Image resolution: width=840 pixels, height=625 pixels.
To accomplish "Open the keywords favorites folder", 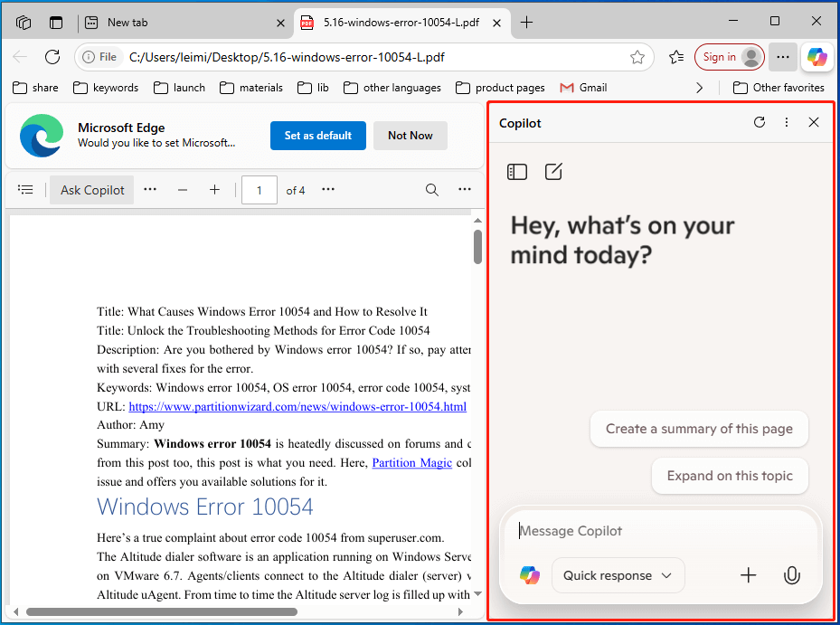I will coord(106,88).
